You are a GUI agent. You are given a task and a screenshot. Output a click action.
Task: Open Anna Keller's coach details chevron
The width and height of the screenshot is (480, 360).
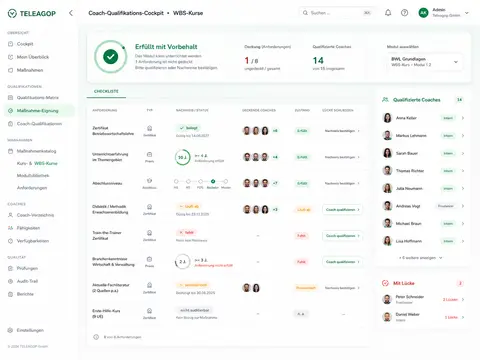click(463, 118)
